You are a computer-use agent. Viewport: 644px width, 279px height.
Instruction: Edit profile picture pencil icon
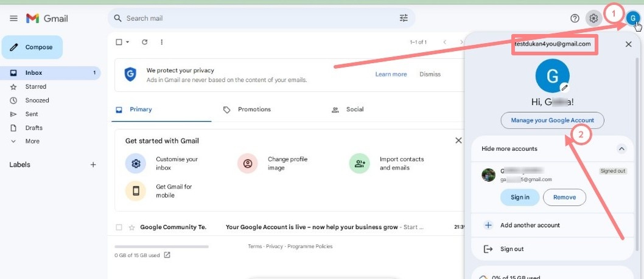(565, 87)
